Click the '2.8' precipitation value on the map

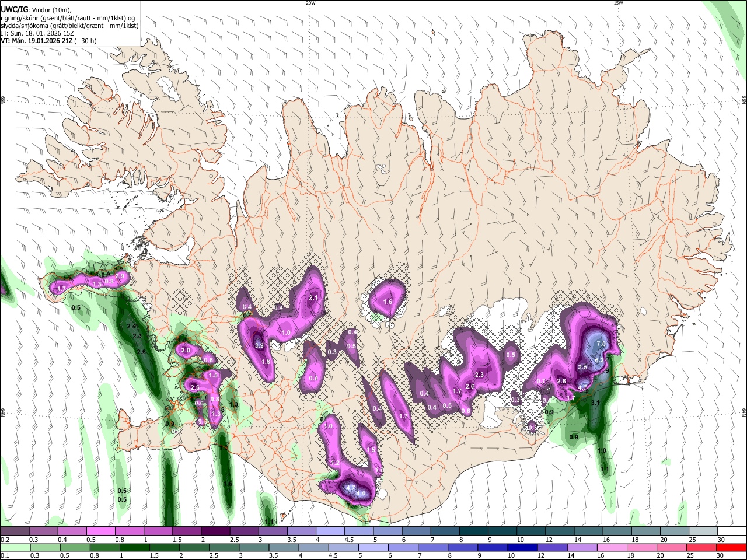pos(561,381)
